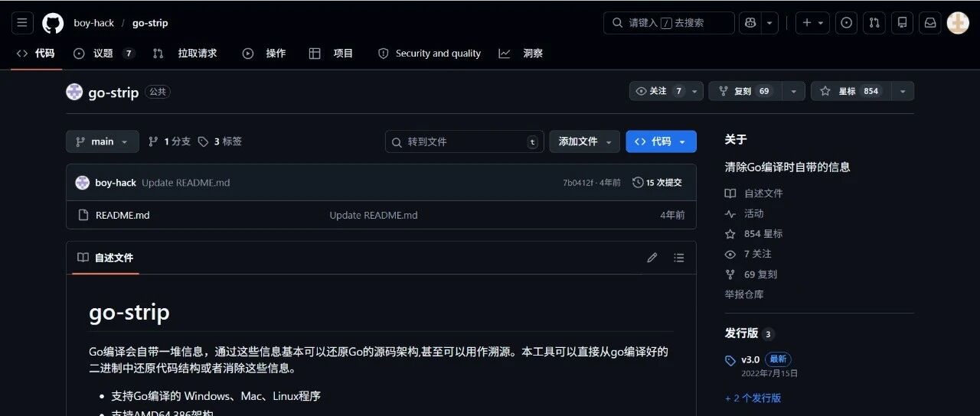Open commit hash 7b0412f
Image resolution: width=980 pixels, height=416 pixels.
[578, 183]
